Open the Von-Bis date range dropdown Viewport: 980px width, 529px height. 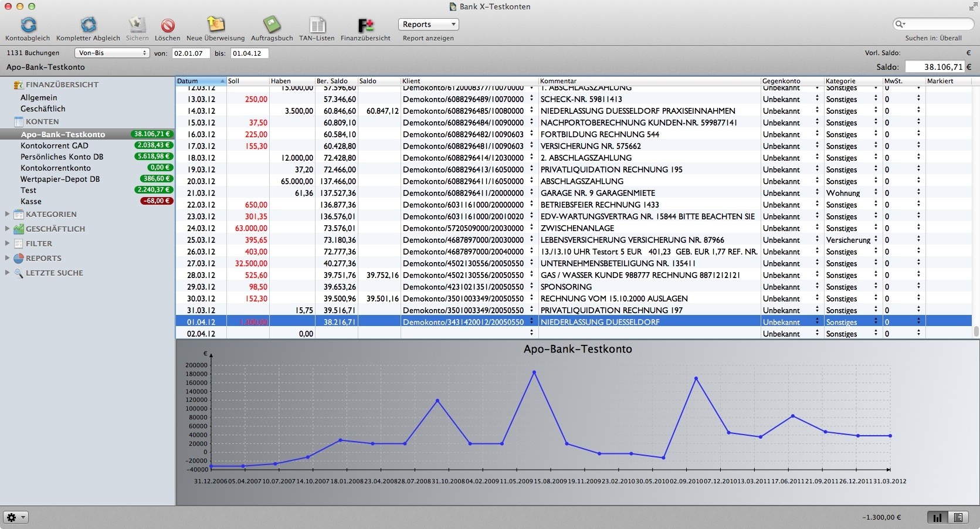[x=112, y=53]
